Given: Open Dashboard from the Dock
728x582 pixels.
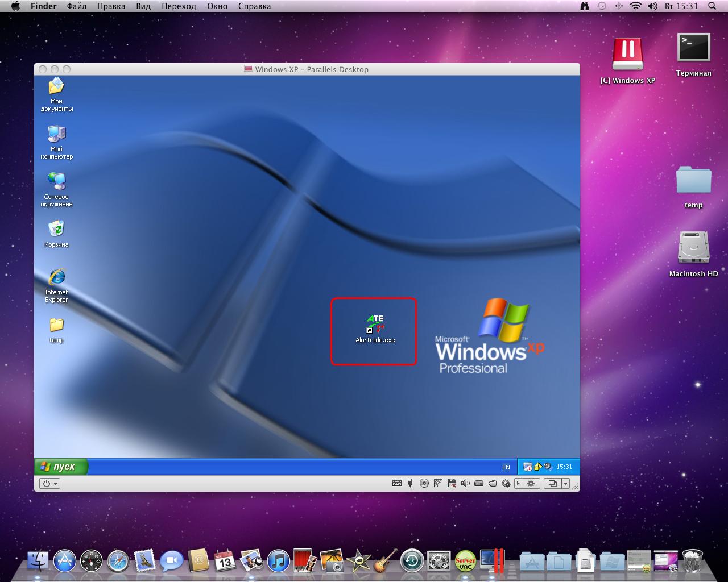Looking at the screenshot, I should pyautogui.click(x=92, y=561).
